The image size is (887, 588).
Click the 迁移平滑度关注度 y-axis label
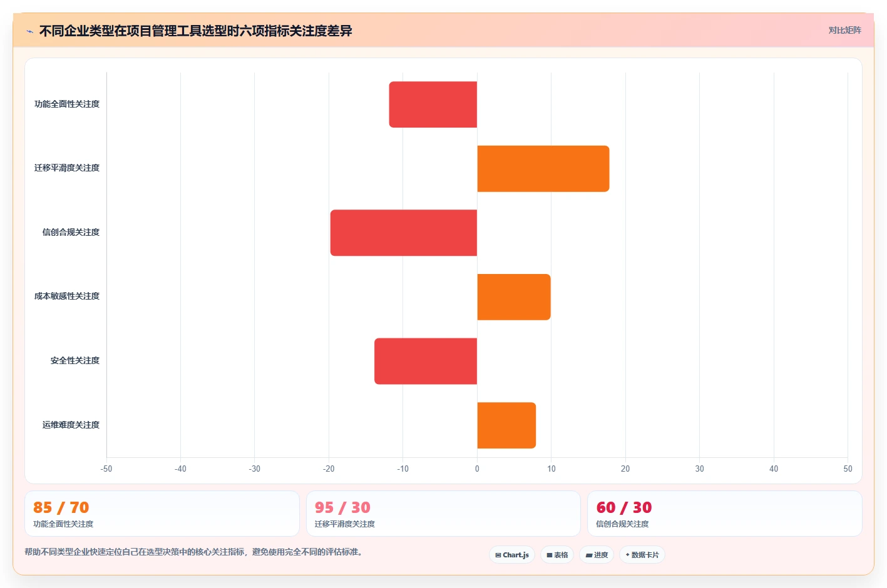[67, 168]
